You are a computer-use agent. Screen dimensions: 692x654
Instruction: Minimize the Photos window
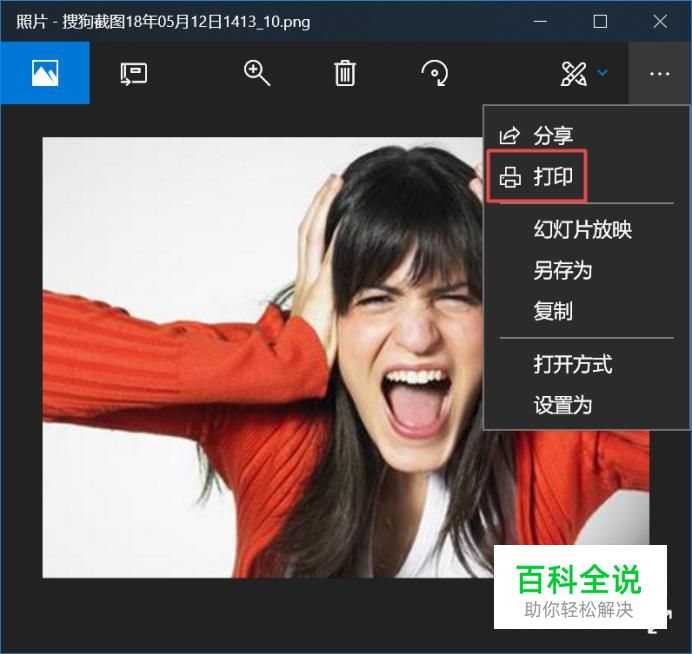point(541,21)
